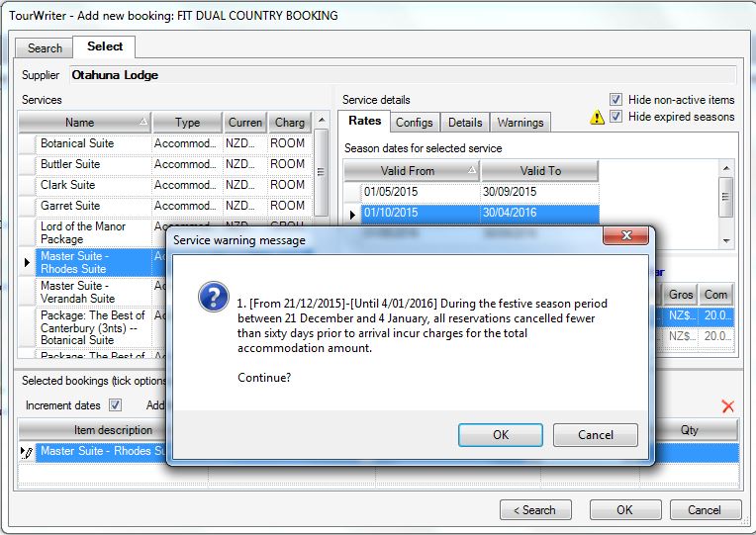Toggle Hide expired seasons checkbox
The height and width of the screenshot is (535, 756).
pyautogui.click(x=615, y=117)
